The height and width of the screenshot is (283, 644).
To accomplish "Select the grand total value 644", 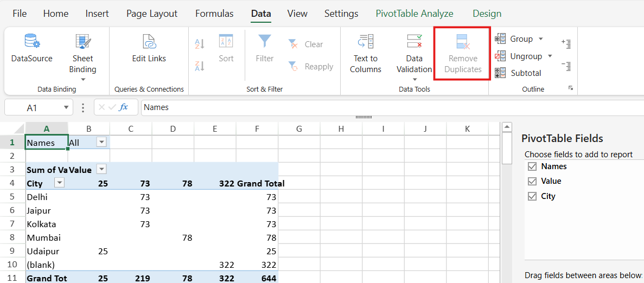I will coord(257,278).
